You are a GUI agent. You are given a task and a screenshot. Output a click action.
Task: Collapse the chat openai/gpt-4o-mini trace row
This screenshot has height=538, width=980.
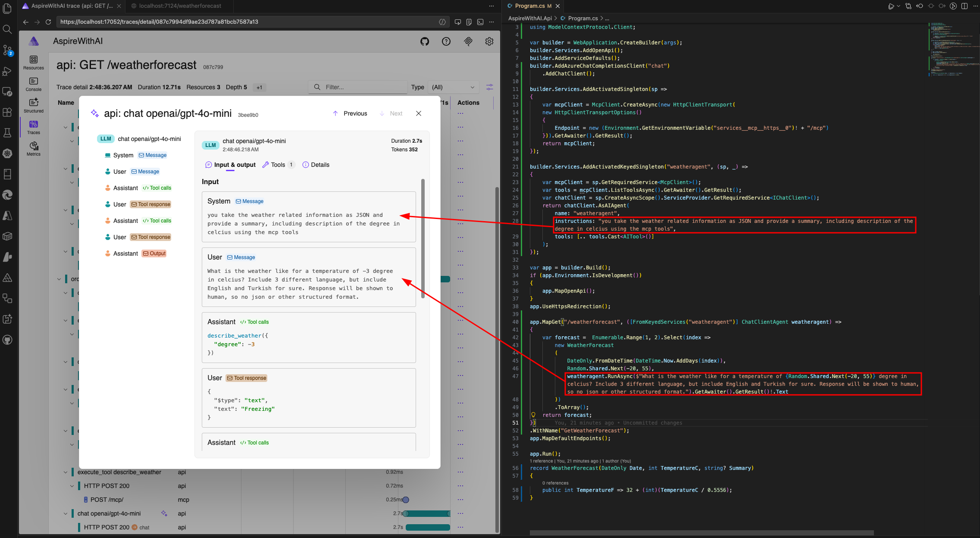[66, 514]
